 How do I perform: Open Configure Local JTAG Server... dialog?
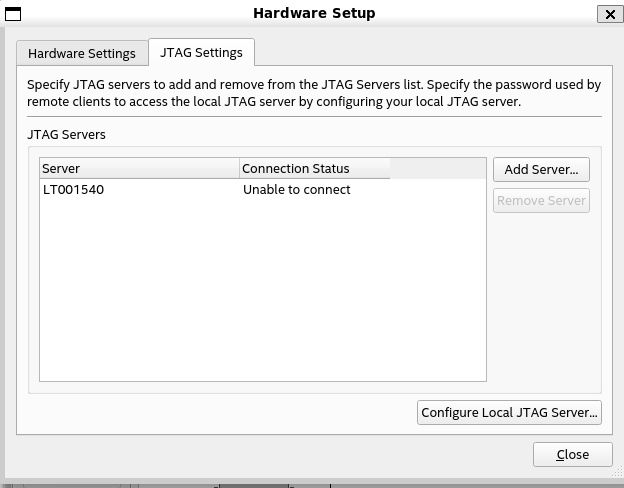[509, 412]
